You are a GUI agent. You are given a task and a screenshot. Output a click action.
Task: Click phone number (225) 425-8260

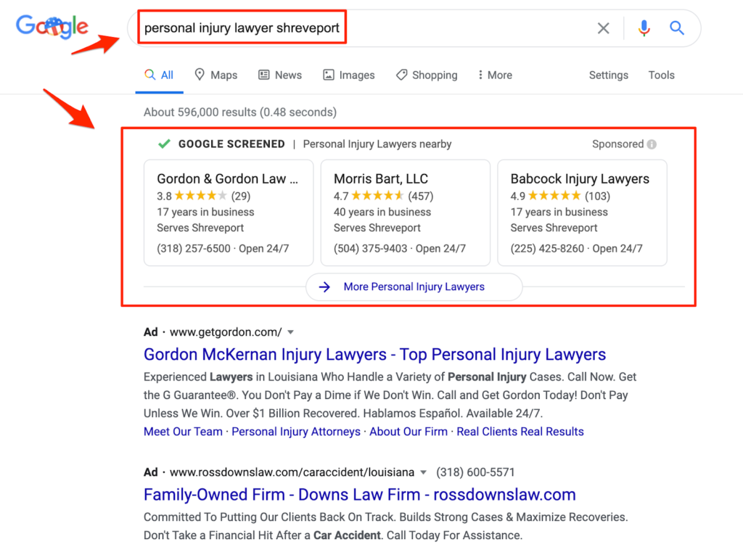[x=547, y=248]
